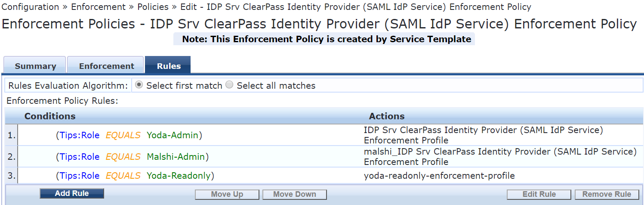Click the Move Down button

(295, 195)
